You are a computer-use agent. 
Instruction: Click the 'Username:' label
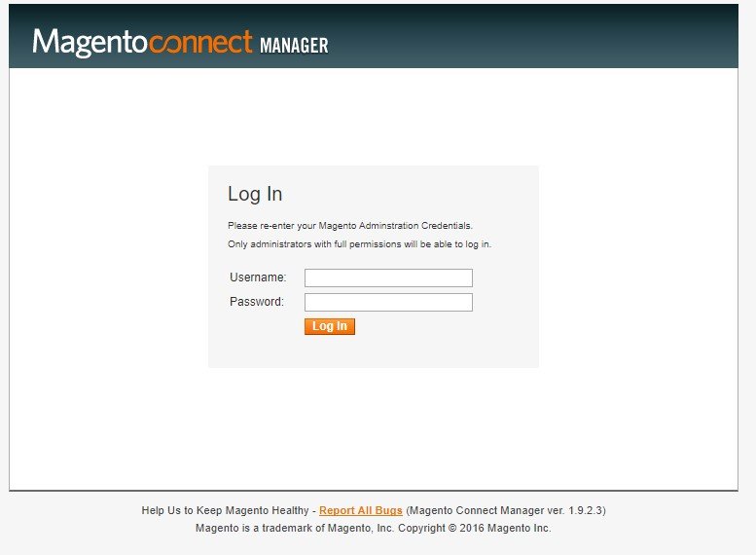(x=258, y=277)
